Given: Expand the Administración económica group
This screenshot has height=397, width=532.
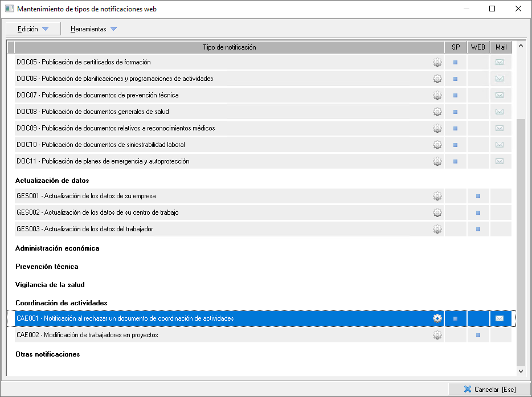Looking at the screenshot, I should [x=57, y=248].
